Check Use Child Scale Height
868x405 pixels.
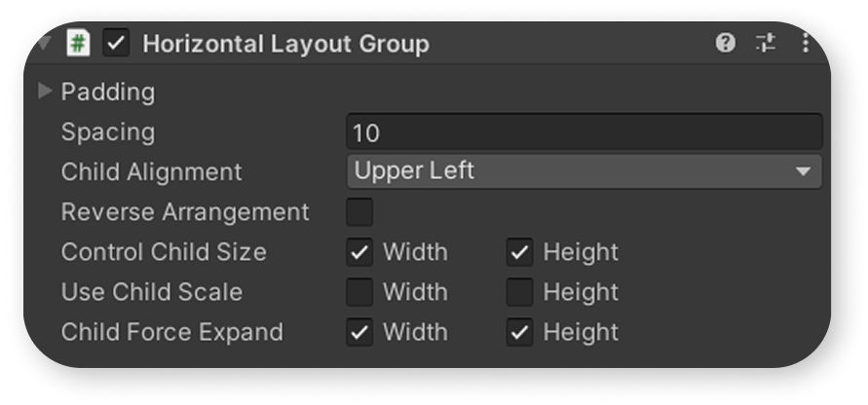(x=520, y=292)
